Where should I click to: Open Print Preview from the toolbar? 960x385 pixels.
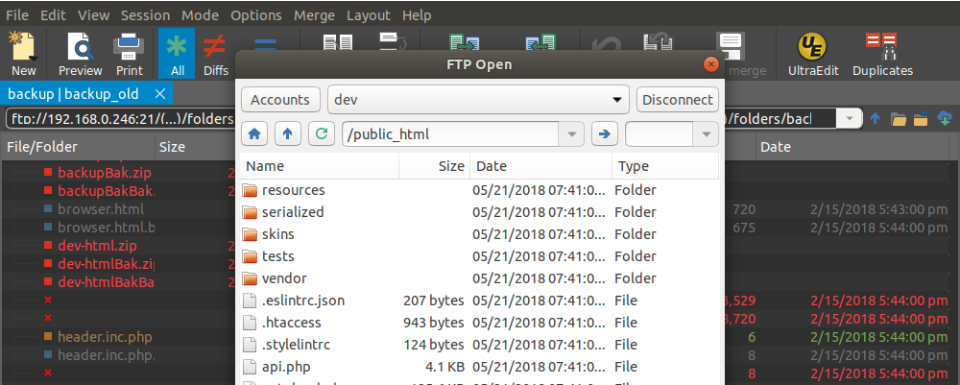(x=80, y=54)
